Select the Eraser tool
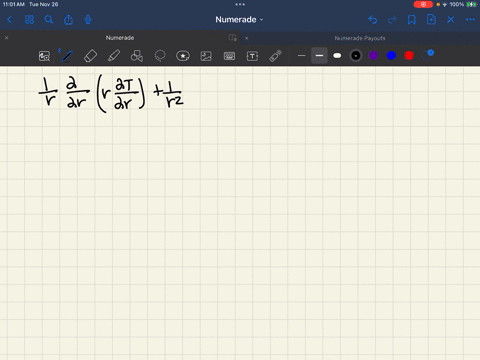 tap(90, 56)
